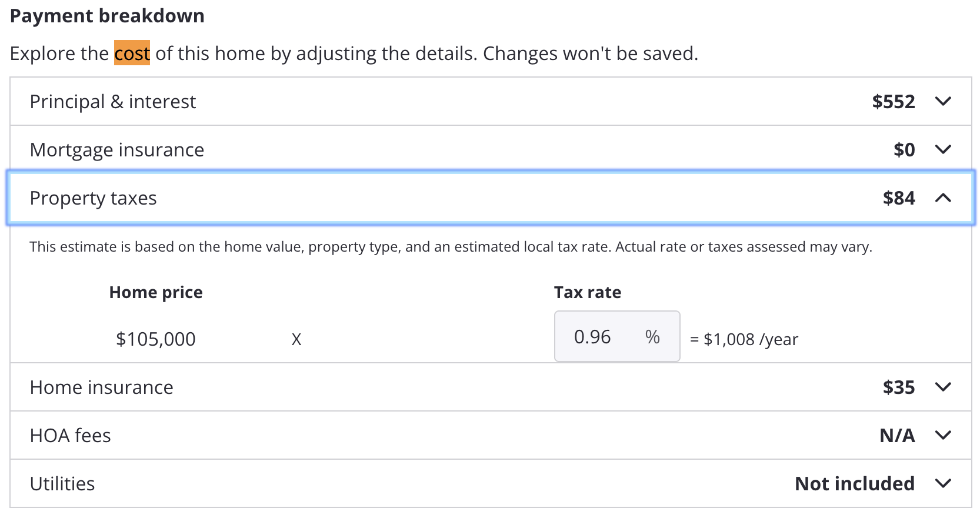Click the percent symbol in Tax rate box
980x515 pixels.
click(652, 337)
